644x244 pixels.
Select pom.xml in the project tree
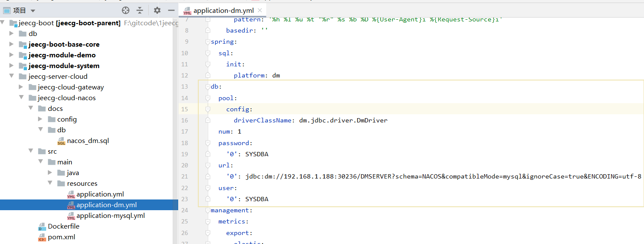pos(62,237)
